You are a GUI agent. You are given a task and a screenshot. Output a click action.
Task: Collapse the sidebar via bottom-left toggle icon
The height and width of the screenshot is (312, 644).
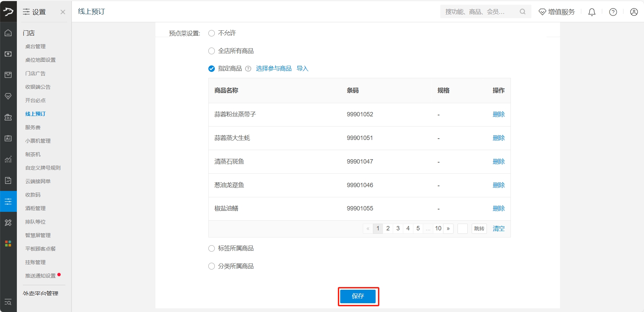click(x=8, y=302)
